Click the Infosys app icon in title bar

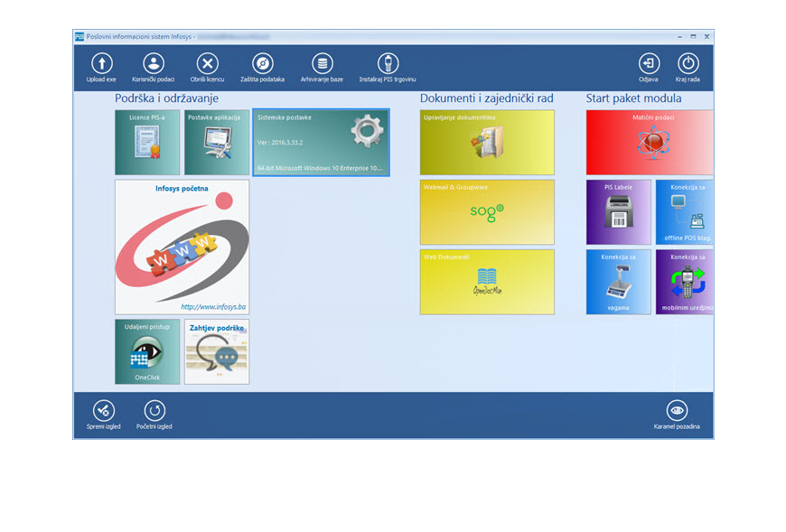coord(80,36)
